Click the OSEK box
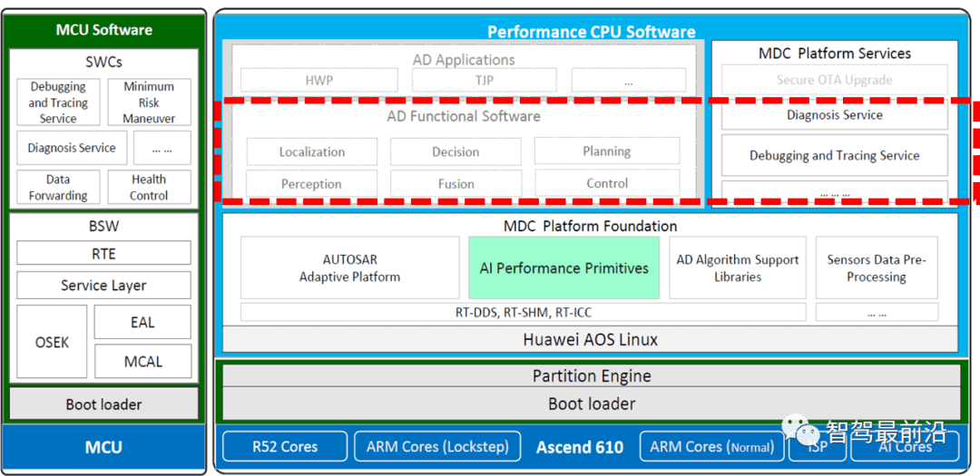The width and height of the screenshot is (980, 476). (52, 342)
